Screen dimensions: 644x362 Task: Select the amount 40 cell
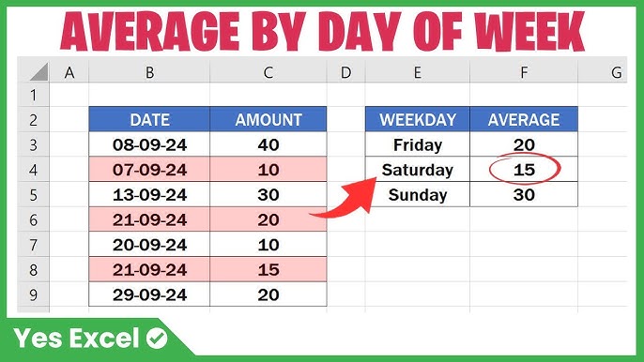[x=268, y=144]
